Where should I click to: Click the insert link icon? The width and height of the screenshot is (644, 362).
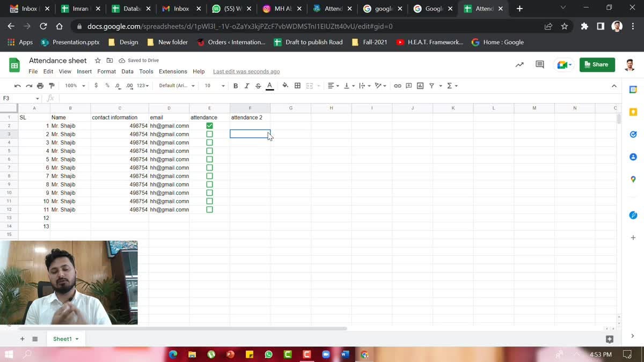pos(397,86)
